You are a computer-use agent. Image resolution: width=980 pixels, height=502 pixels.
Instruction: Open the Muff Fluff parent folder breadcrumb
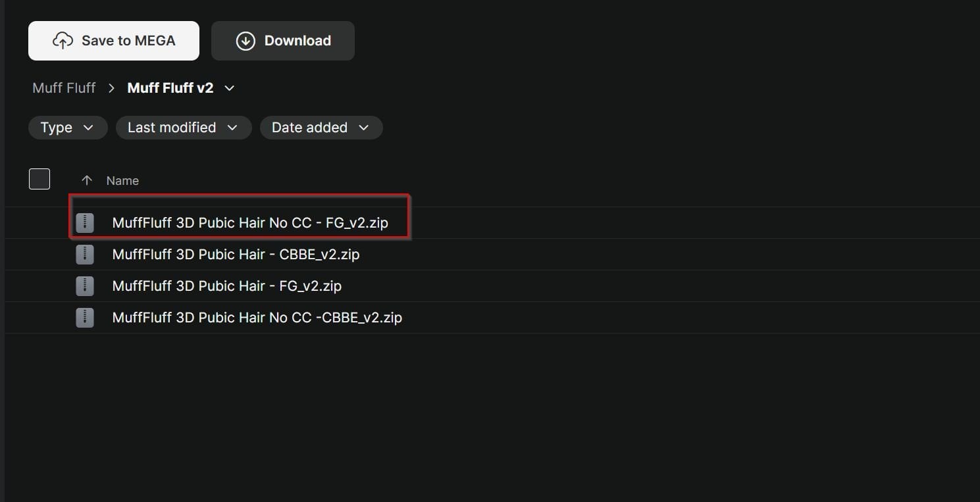tap(64, 88)
